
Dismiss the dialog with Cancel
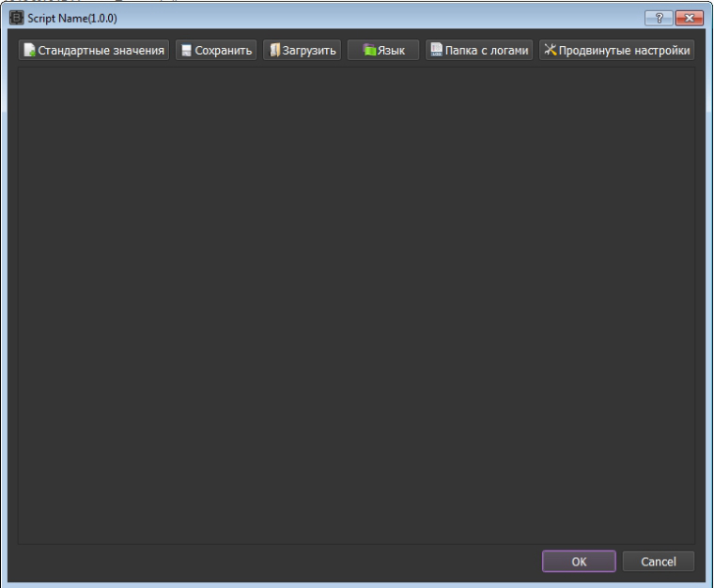[658, 562]
